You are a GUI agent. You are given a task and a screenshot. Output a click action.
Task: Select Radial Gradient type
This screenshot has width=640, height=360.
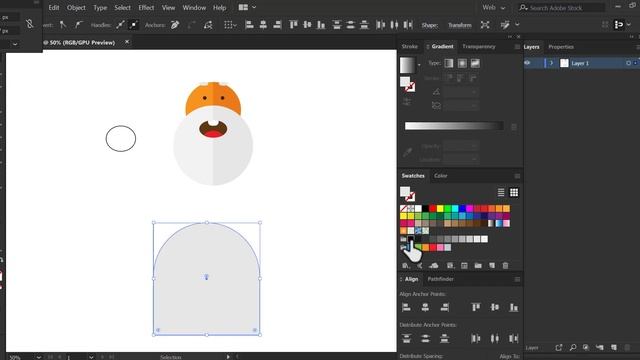462,63
